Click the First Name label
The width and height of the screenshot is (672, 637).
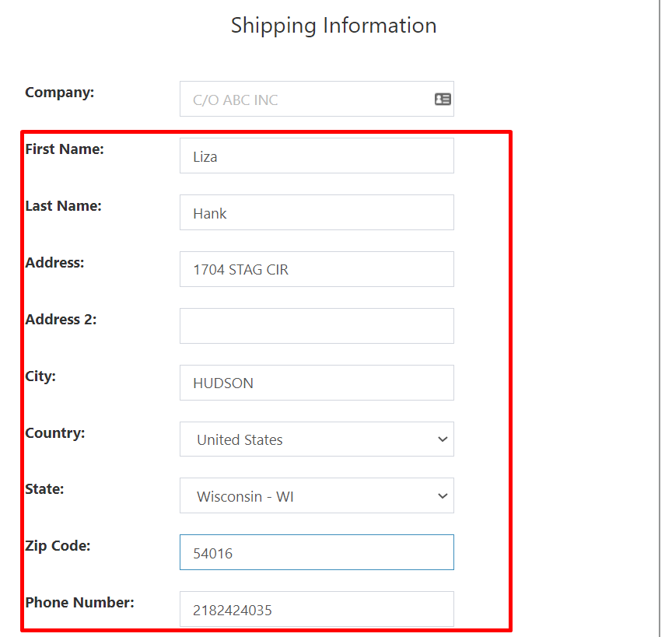(x=65, y=149)
